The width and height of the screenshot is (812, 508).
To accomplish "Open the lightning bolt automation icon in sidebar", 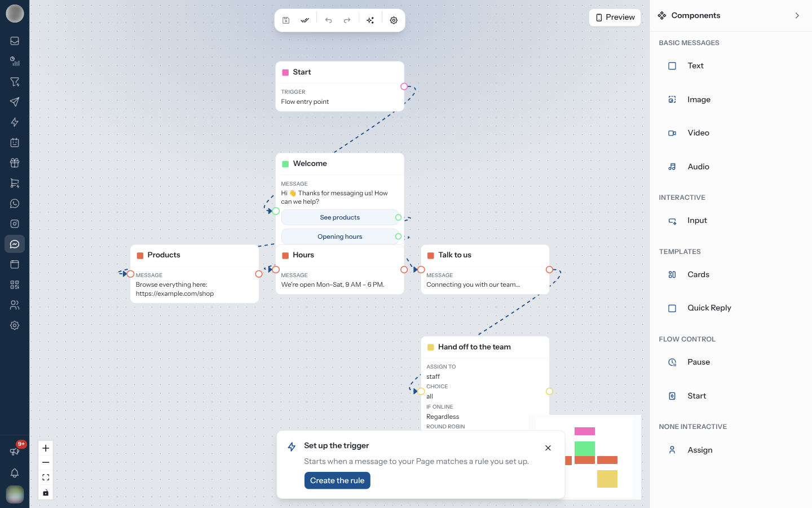I will (x=15, y=122).
